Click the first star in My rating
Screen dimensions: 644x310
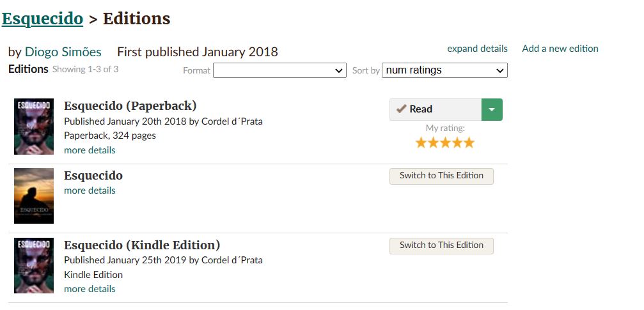421,143
